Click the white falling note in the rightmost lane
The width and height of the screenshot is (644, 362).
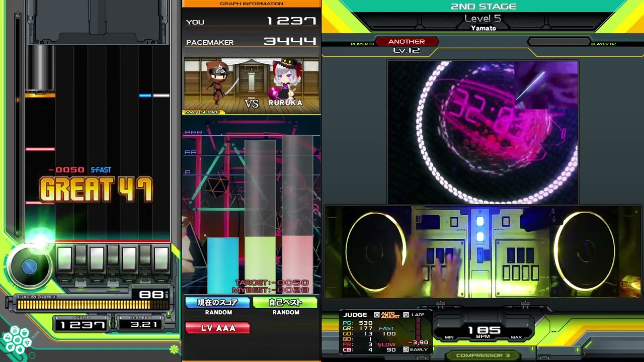(161, 95)
